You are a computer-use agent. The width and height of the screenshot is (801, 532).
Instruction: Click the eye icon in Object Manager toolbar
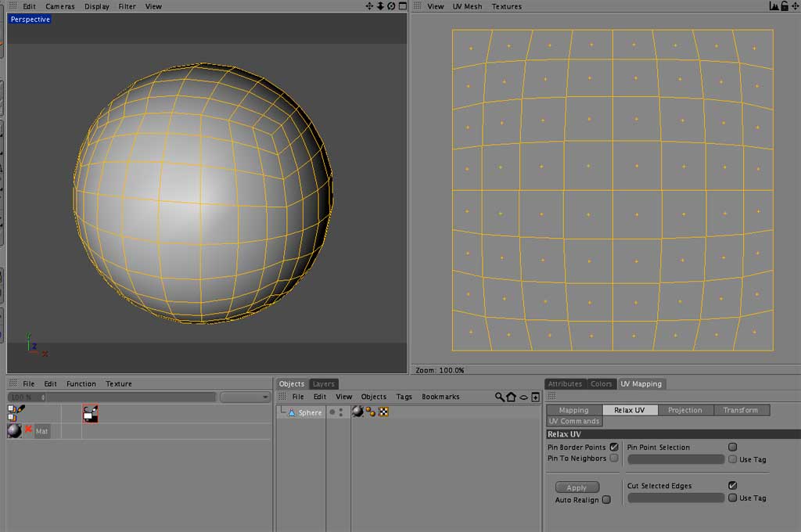pyautogui.click(x=523, y=397)
